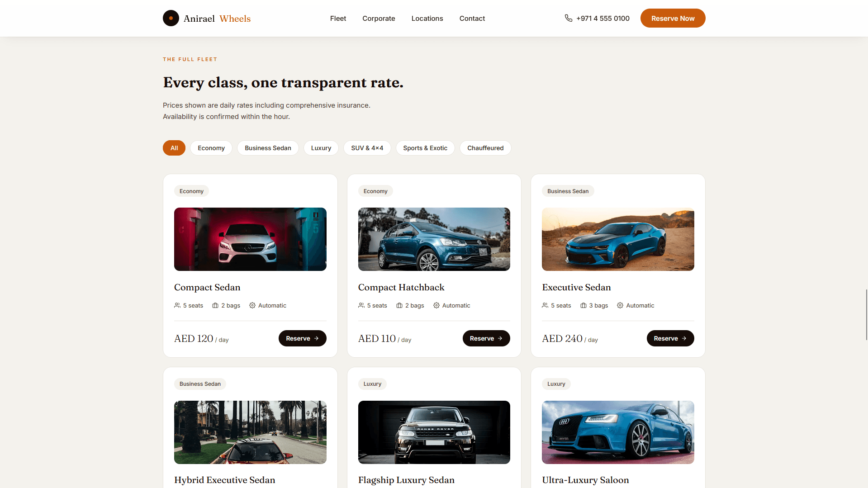
Task: Click the AED 240 price
Action: pyautogui.click(x=562, y=338)
